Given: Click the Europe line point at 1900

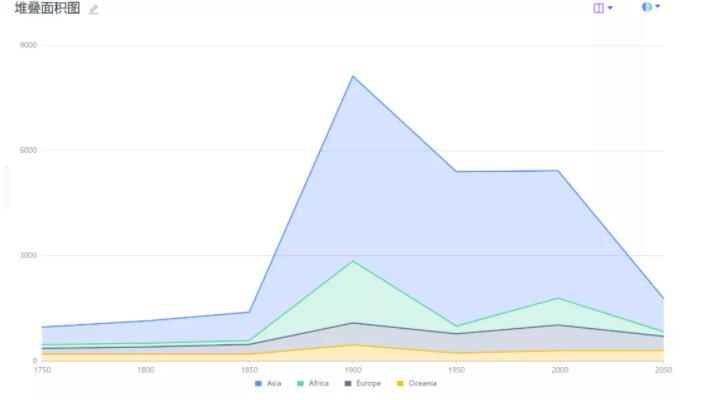Looking at the screenshot, I should pos(353,323).
